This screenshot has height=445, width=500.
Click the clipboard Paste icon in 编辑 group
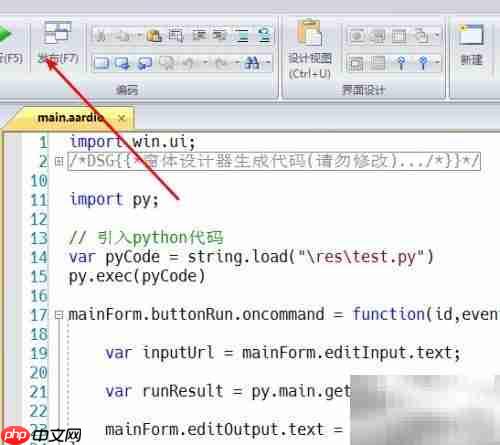154,36
